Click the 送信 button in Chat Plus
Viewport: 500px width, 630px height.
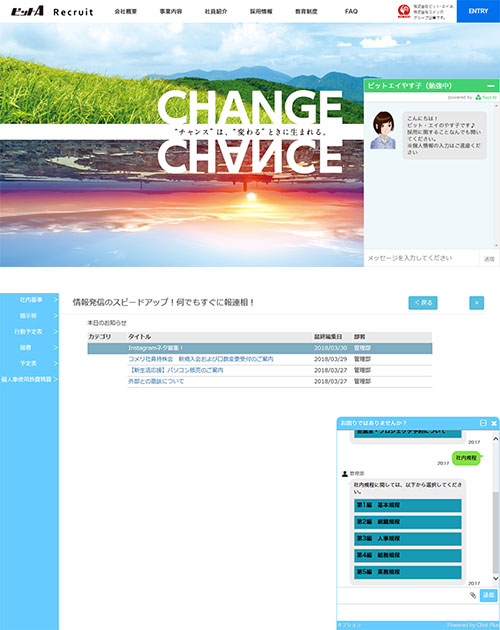point(488,595)
